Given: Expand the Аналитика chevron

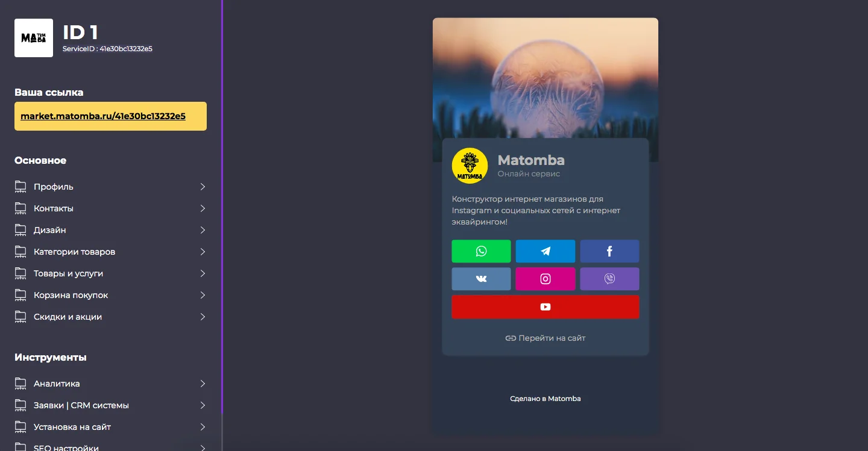Looking at the screenshot, I should pos(203,384).
